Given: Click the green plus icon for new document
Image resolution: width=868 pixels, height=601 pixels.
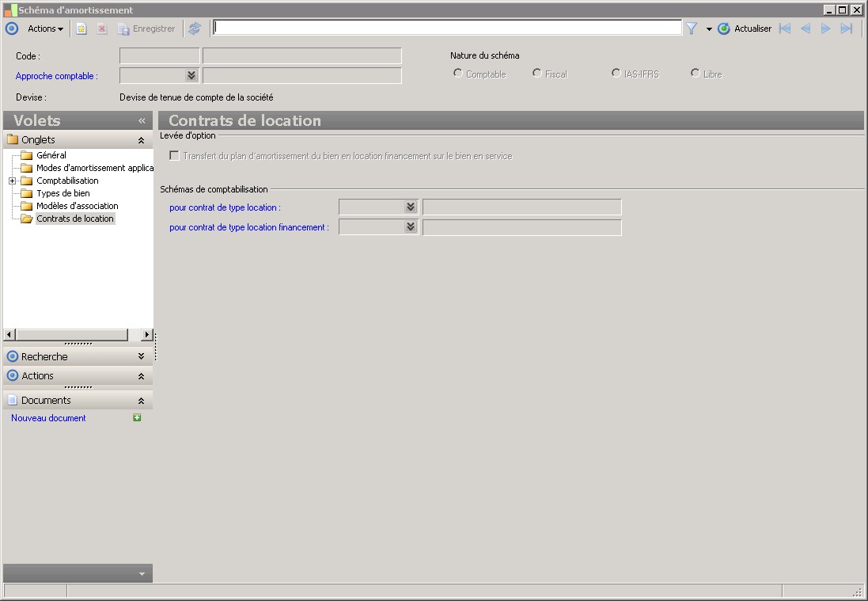Looking at the screenshot, I should tap(138, 418).
